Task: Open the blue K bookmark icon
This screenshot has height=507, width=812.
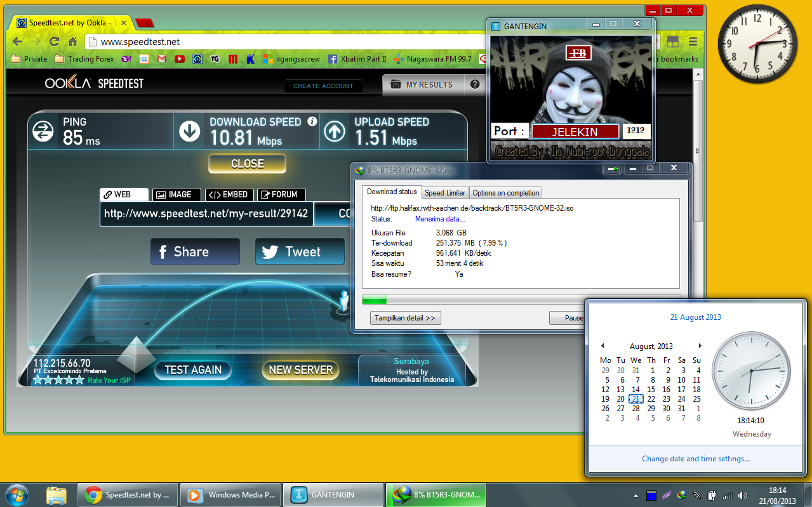Action: 251,59
